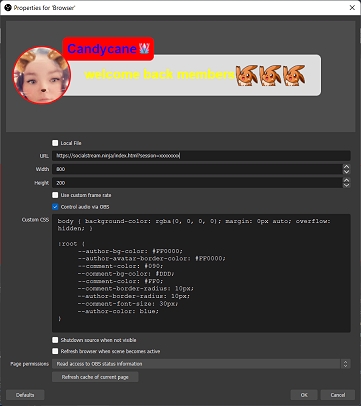The width and height of the screenshot is (361, 406).
Task: Enable Shutdown source when not visible
Action: [55, 340]
